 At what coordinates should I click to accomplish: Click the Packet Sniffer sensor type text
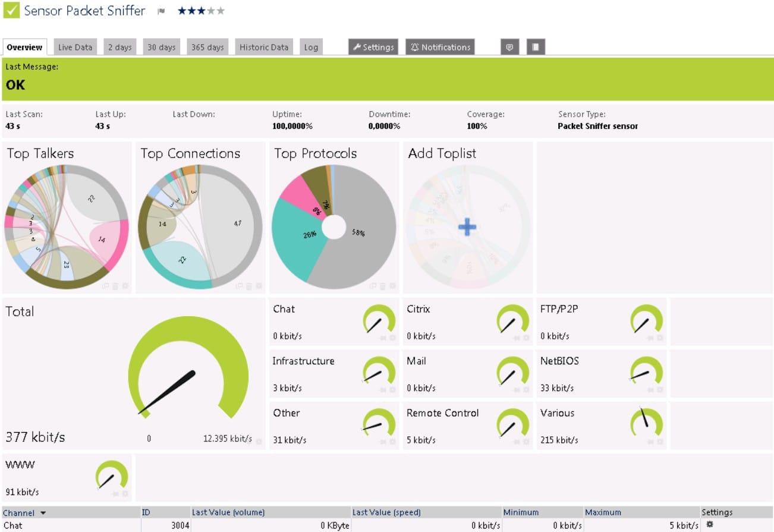597,126
